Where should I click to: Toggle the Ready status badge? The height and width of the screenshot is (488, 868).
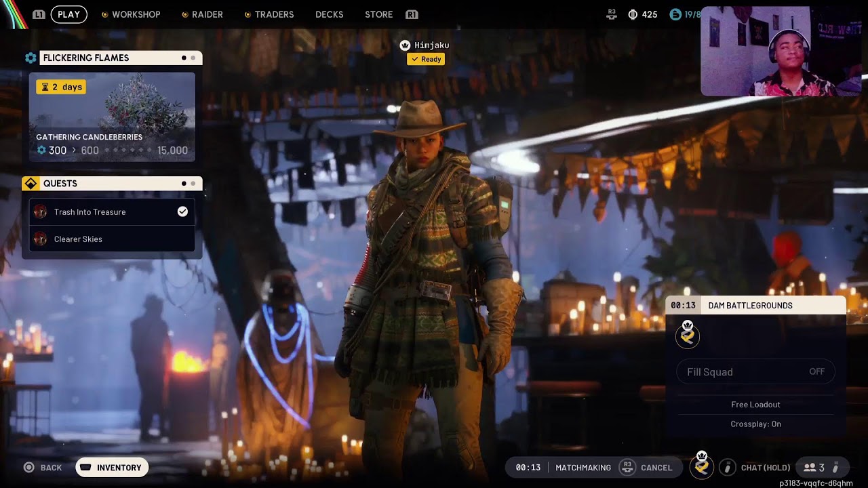(x=426, y=60)
